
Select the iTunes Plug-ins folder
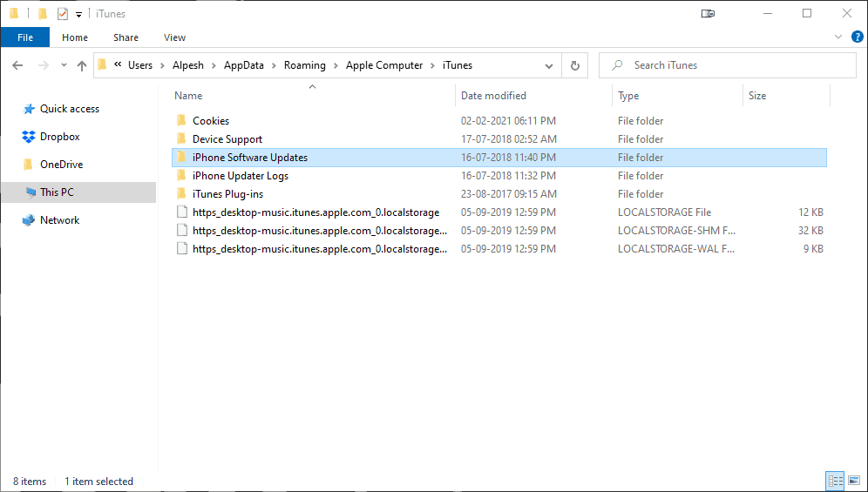[227, 193]
